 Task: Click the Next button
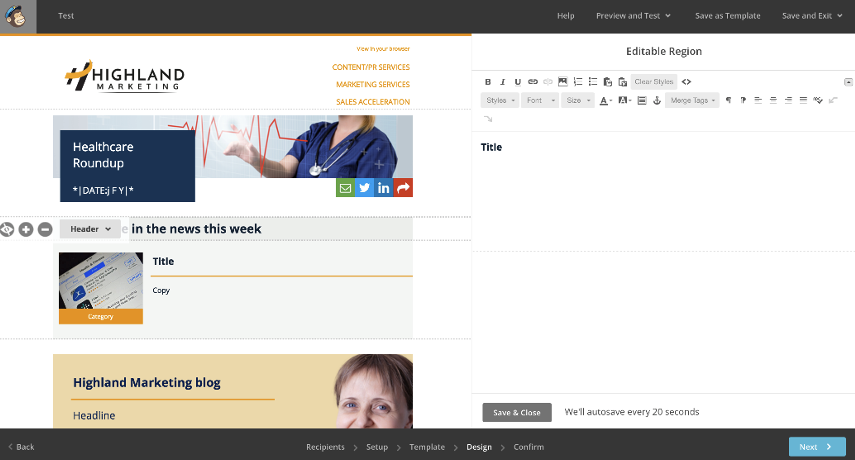pos(816,447)
